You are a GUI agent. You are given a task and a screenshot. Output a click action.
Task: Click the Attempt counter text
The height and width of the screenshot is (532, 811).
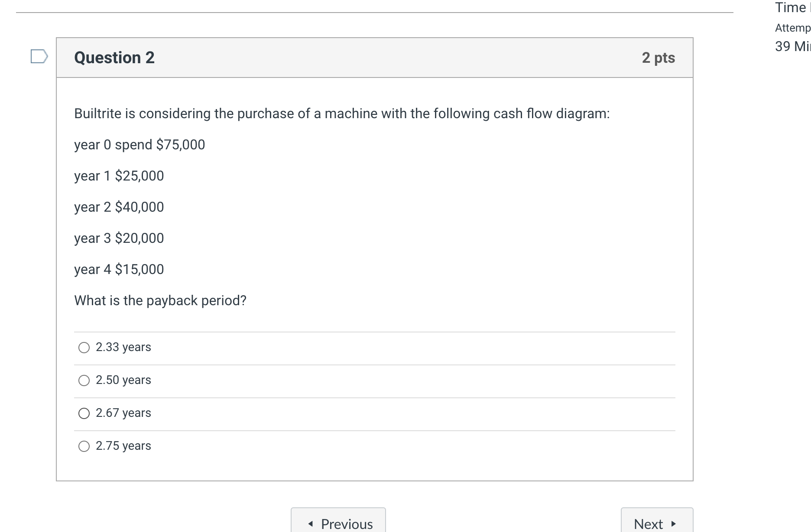[x=792, y=27]
